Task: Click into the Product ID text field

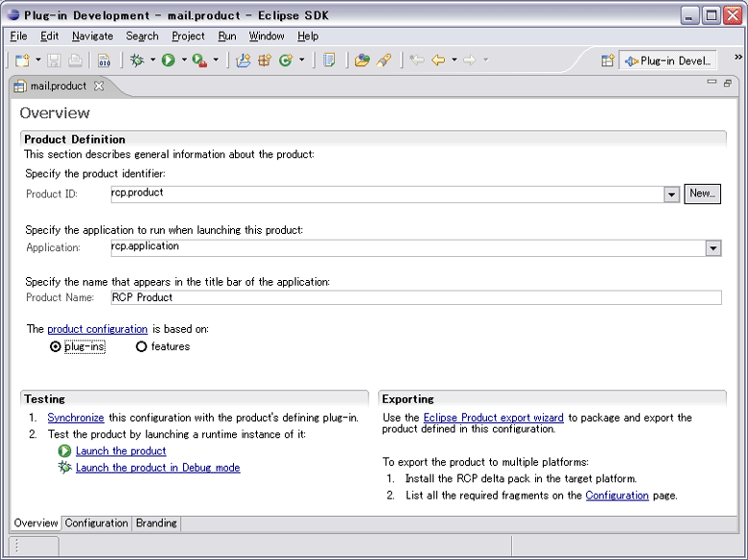Action: click(386, 194)
